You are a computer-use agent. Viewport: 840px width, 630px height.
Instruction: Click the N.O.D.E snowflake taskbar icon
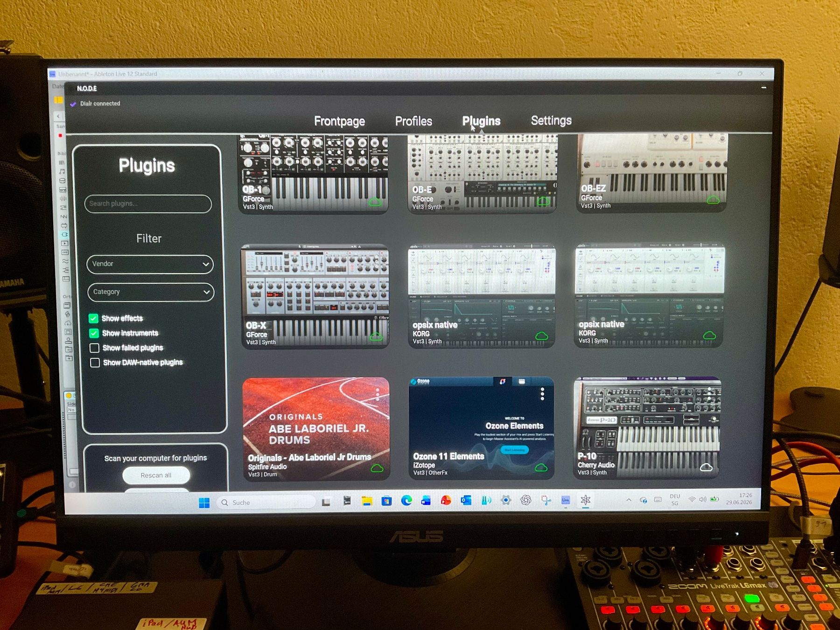tap(585, 500)
